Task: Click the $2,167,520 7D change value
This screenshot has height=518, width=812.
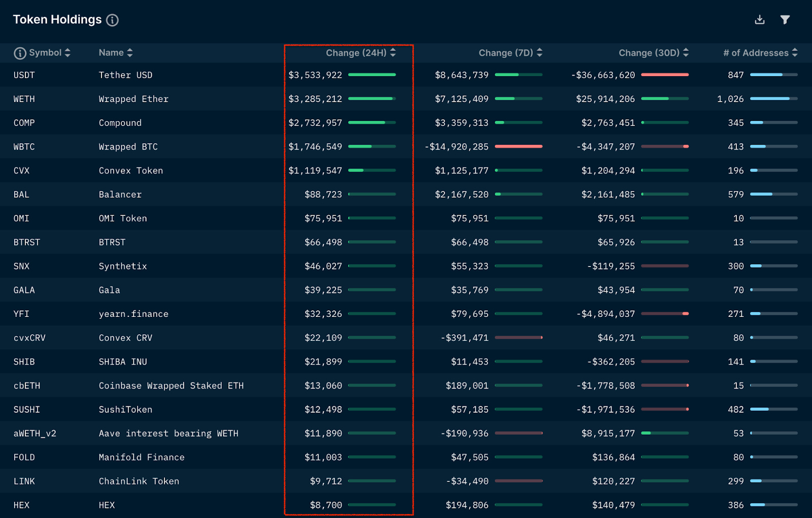Action: 462,195
